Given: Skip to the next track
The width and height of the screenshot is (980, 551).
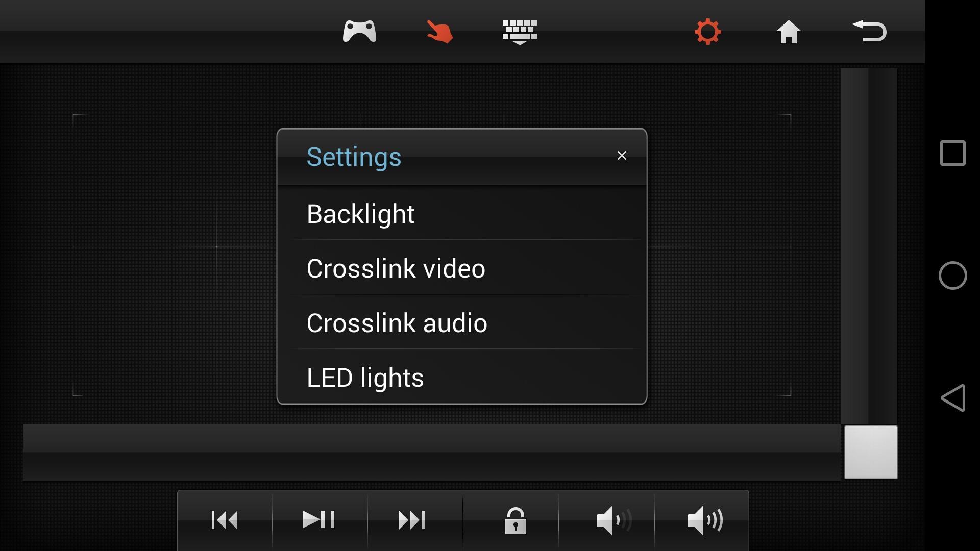Looking at the screenshot, I should point(412,520).
